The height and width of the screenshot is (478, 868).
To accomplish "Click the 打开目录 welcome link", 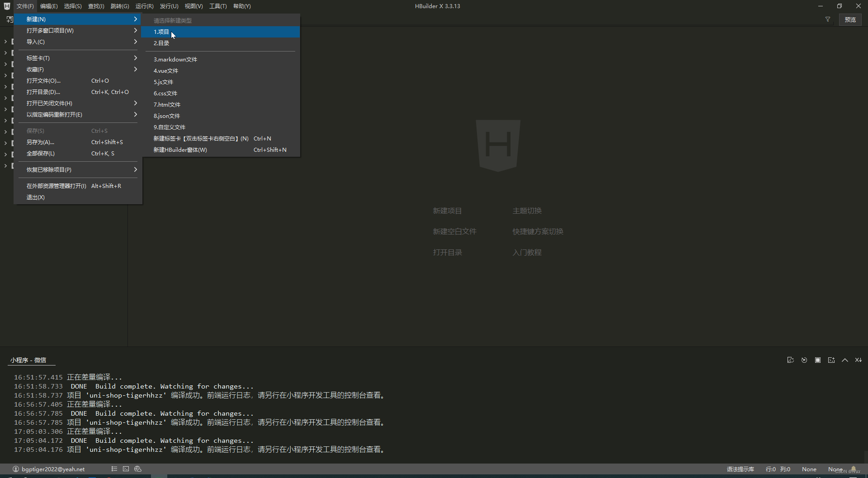I will click(447, 252).
